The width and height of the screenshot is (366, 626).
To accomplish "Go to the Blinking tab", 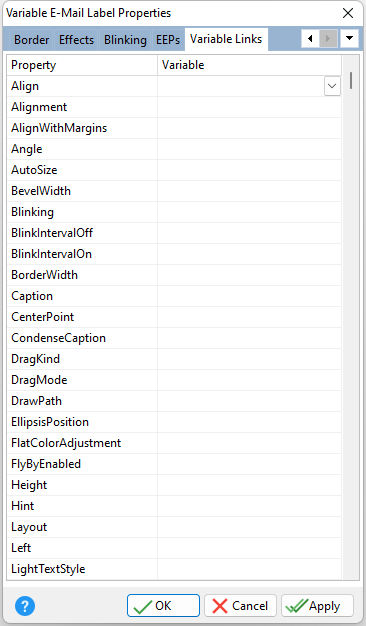I will click(125, 40).
